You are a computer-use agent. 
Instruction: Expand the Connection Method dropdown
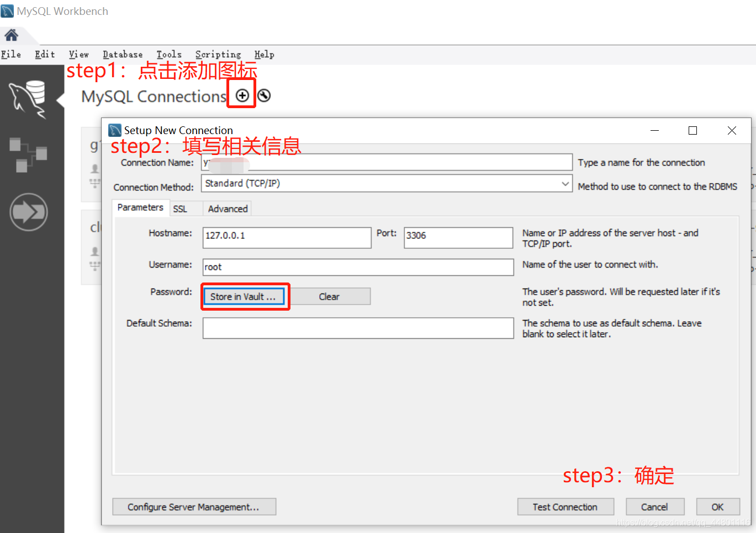[565, 183]
